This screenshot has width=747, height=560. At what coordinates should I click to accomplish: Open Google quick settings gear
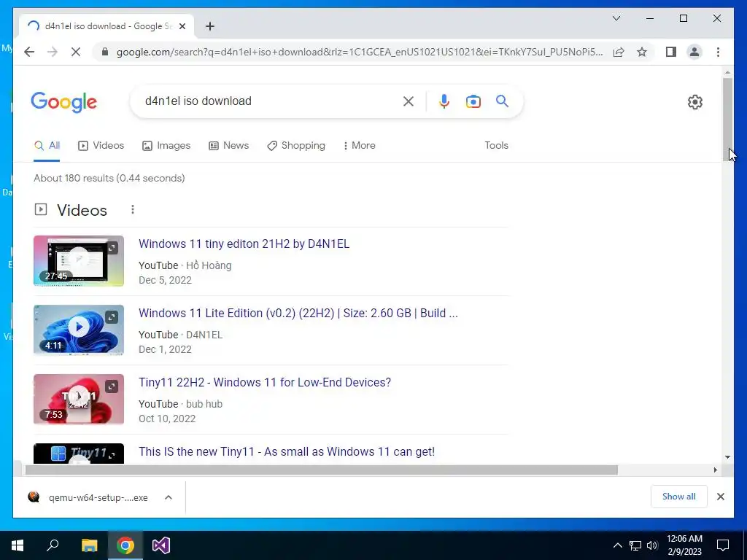695,102
